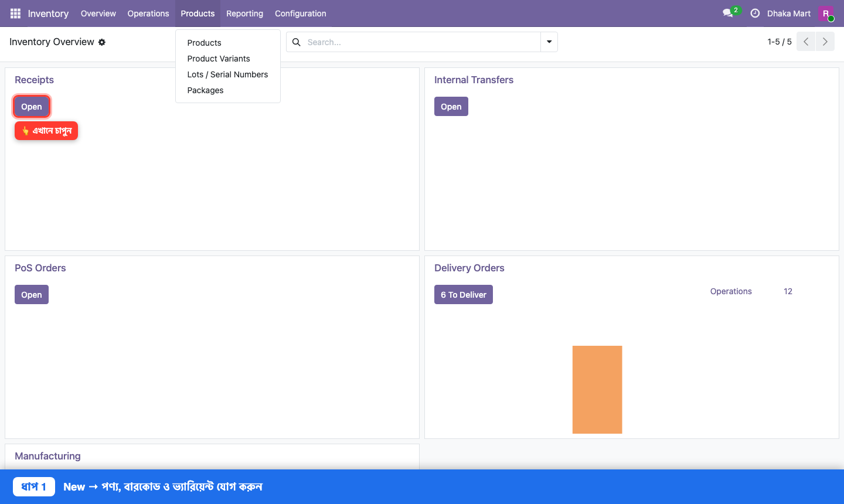The width and height of the screenshot is (844, 504).
Task: Click the search magnifier icon
Action: pos(297,42)
